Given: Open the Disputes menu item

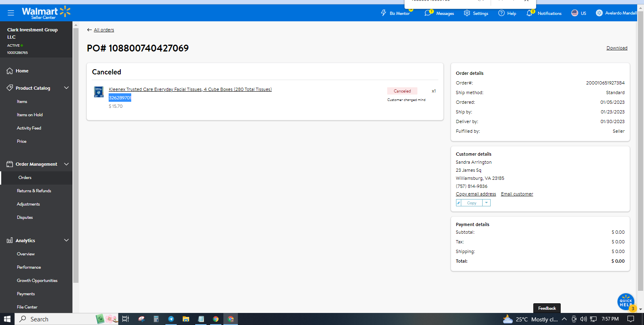Looking at the screenshot, I should (x=25, y=217).
